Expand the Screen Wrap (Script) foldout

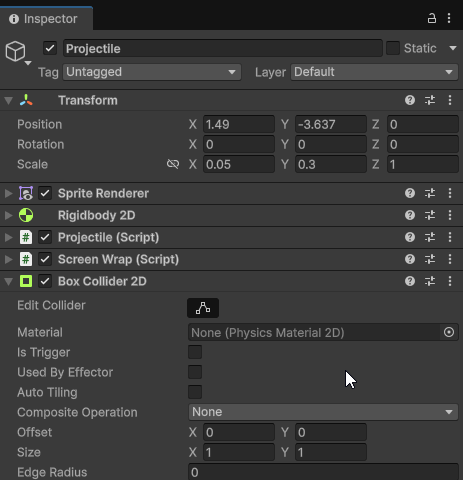coord(8,259)
